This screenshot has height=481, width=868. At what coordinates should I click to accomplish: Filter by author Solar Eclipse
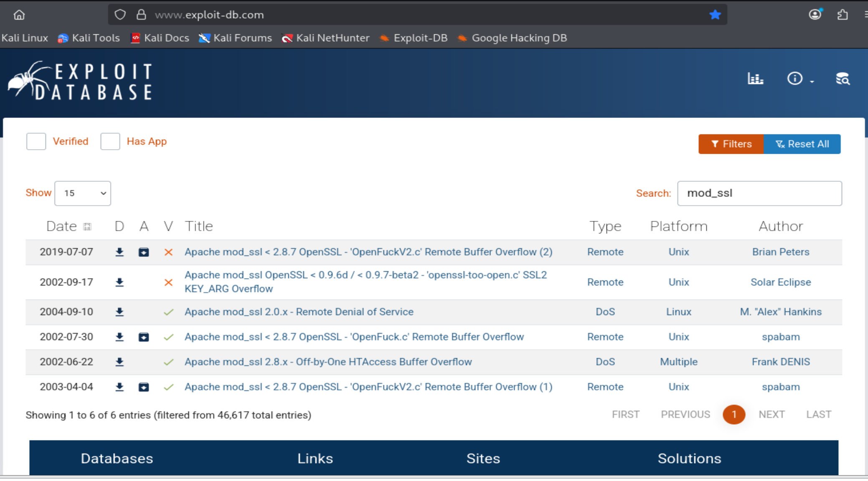click(x=781, y=282)
